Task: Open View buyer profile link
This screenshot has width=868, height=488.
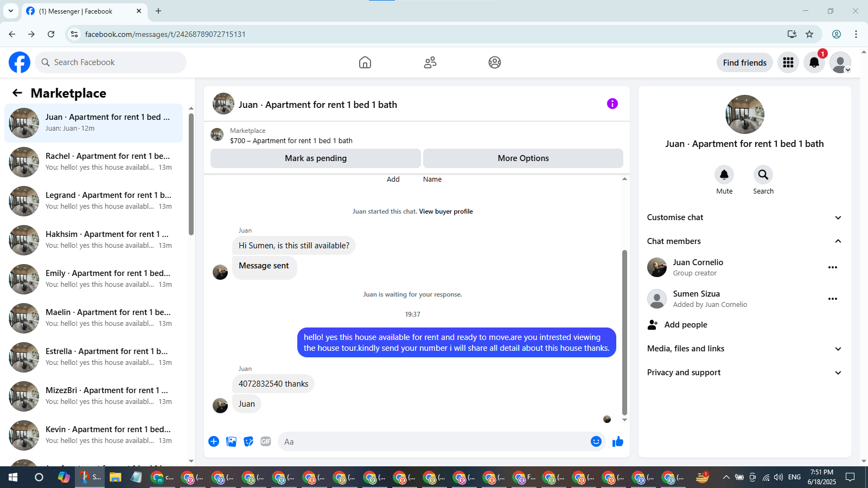Action: (x=446, y=211)
